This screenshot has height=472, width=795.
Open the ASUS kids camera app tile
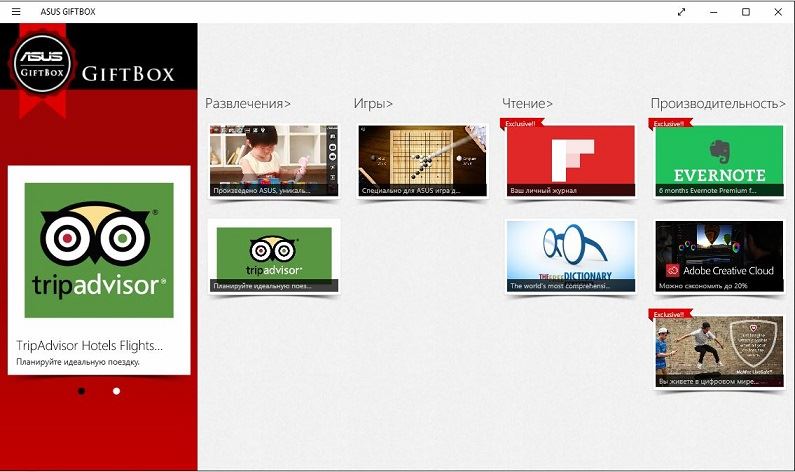click(274, 161)
